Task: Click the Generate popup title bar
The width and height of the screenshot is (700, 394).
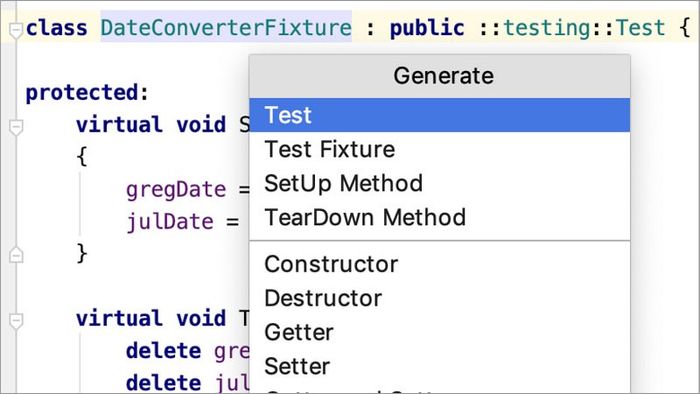Action: tap(439, 76)
